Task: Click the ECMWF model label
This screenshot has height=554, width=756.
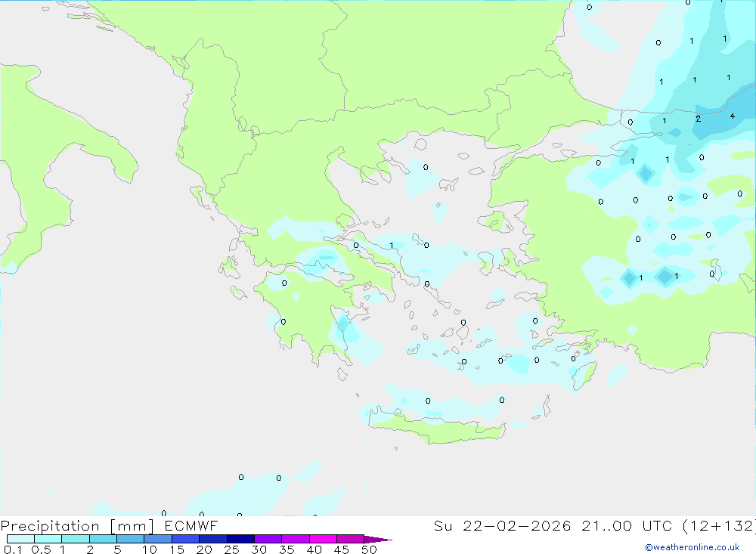Action: point(191,525)
